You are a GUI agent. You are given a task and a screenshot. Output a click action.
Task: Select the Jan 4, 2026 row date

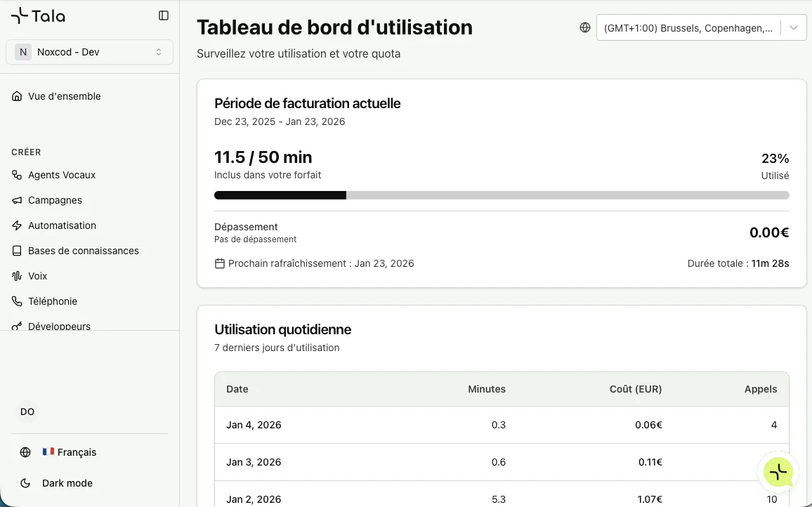click(254, 425)
